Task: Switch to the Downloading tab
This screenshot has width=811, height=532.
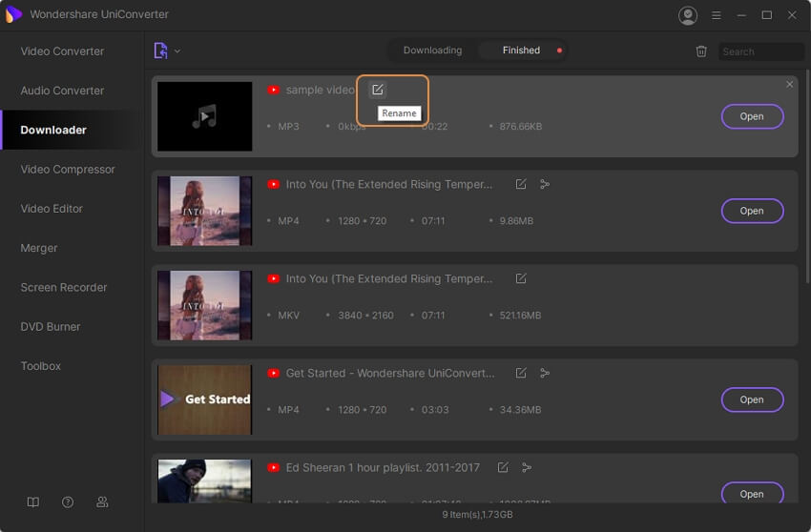Action: click(432, 51)
